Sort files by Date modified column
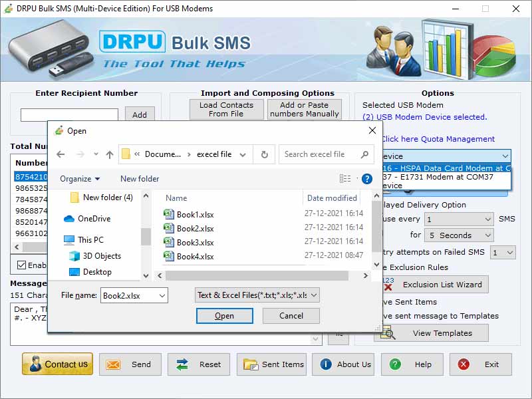 [331, 198]
